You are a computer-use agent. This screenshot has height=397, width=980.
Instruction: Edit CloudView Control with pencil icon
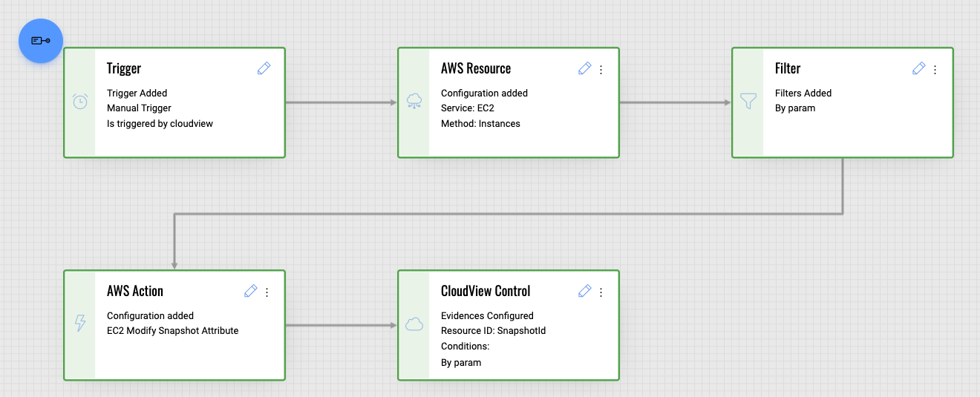pos(584,291)
